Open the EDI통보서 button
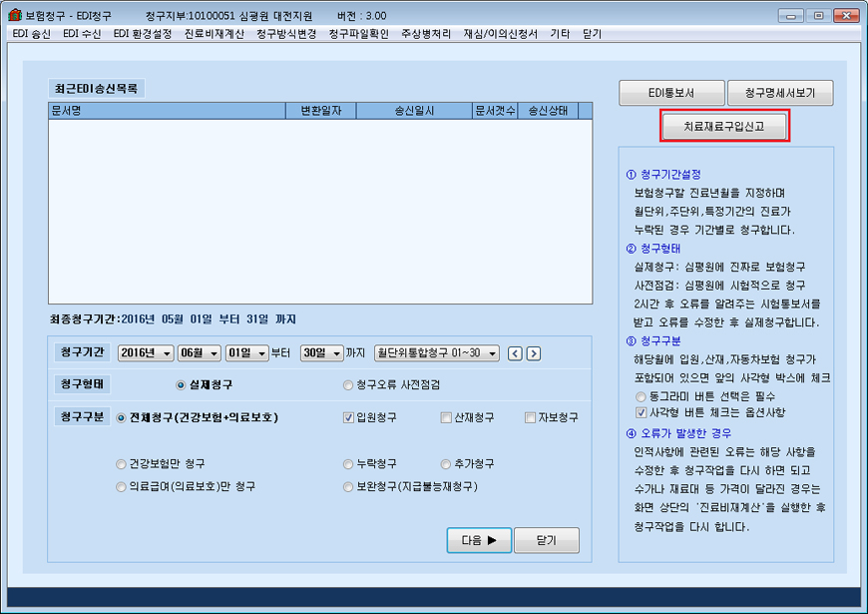The height and width of the screenshot is (614, 868). [x=670, y=93]
